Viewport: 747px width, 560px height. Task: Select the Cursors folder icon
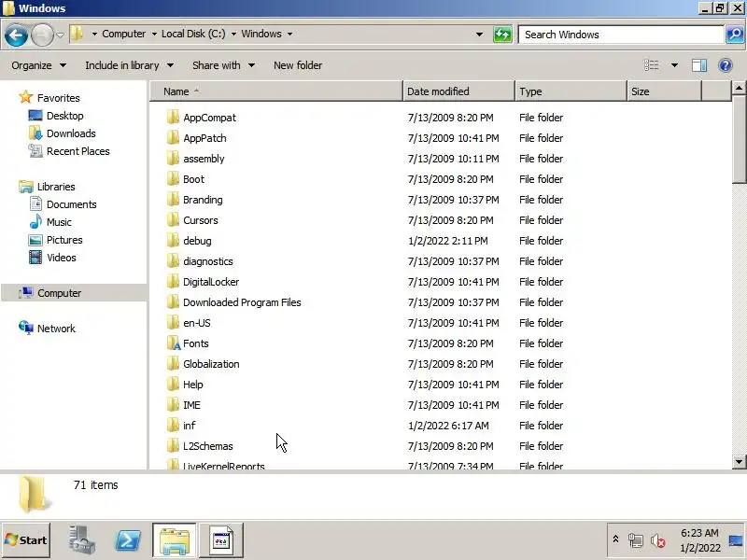173,219
